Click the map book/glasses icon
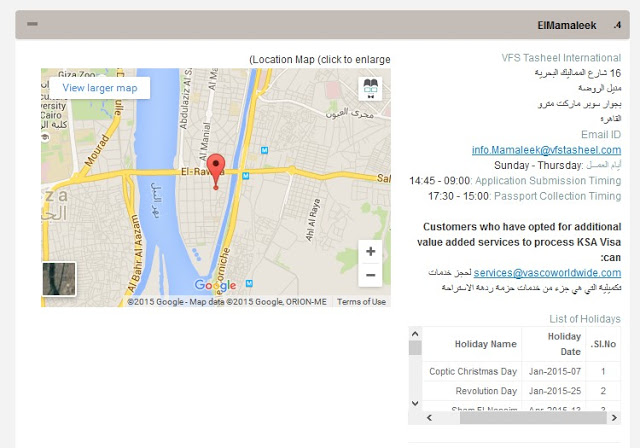This screenshot has height=448, width=640. point(370,89)
